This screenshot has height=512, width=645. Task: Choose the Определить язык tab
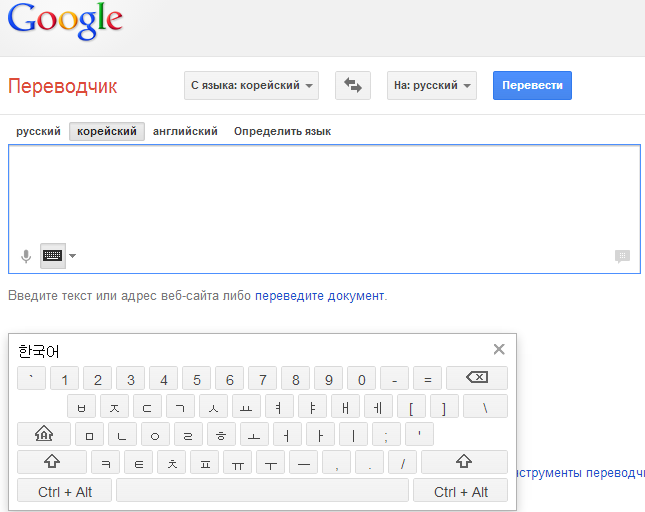(x=283, y=131)
